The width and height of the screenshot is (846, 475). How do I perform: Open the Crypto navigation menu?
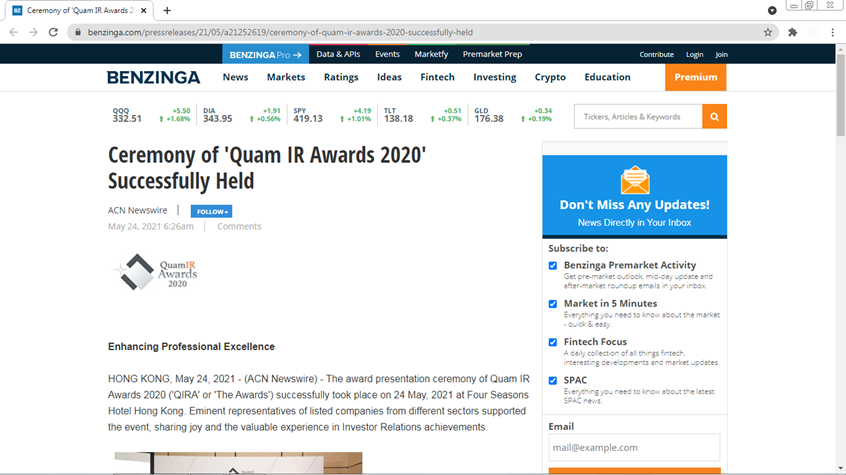coord(550,77)
